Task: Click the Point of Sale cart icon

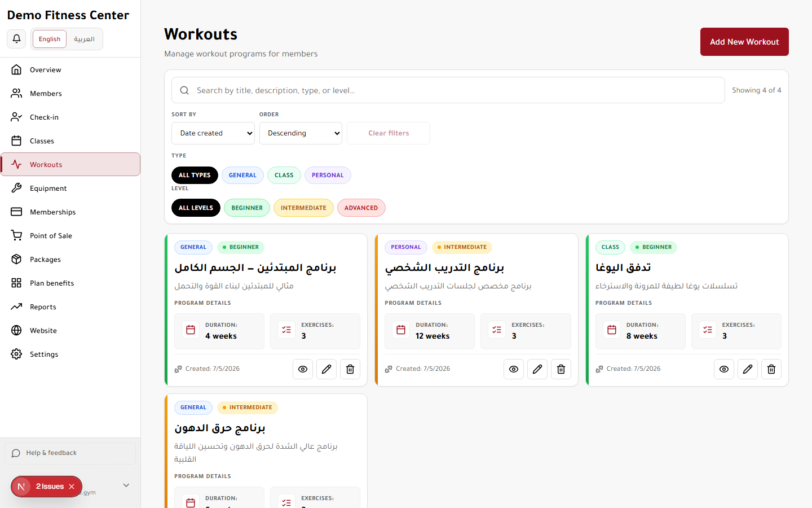Action: coord(16,236)
